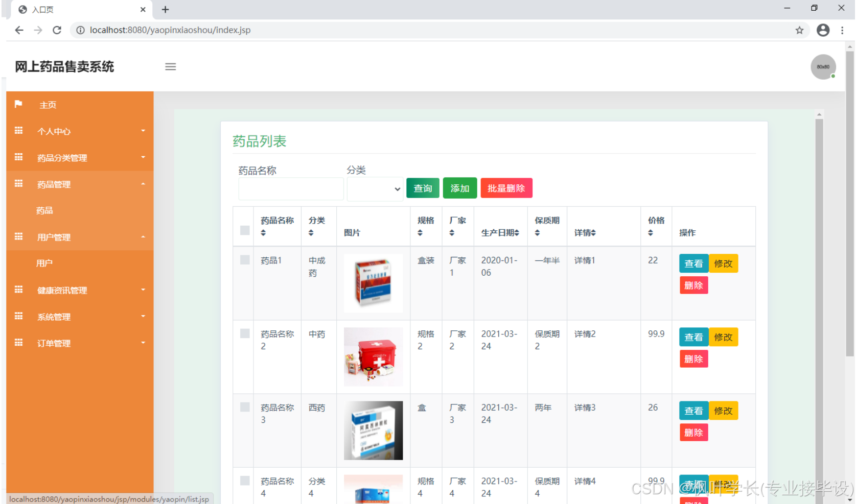Open the Chrome profile icon
This screenshot has height=504, width=856.
coord(823,30)
